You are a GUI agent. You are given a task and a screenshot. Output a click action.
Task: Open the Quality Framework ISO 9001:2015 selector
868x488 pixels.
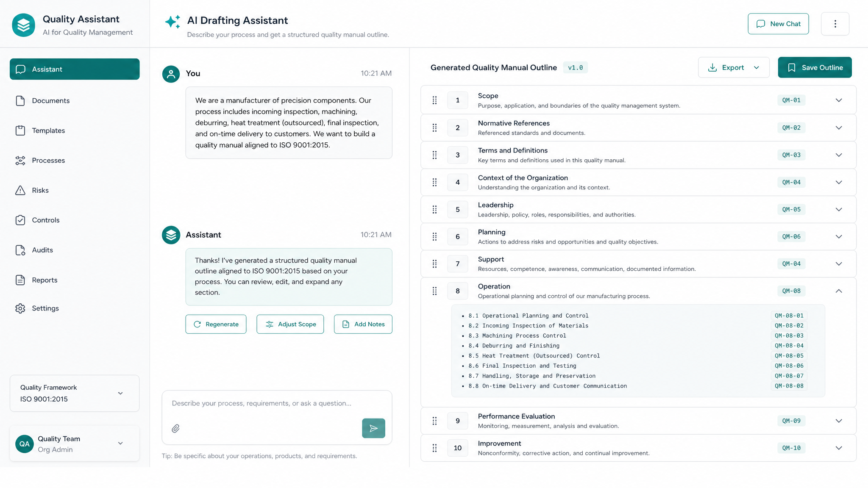pyautogui.click(x=75, y=393)
